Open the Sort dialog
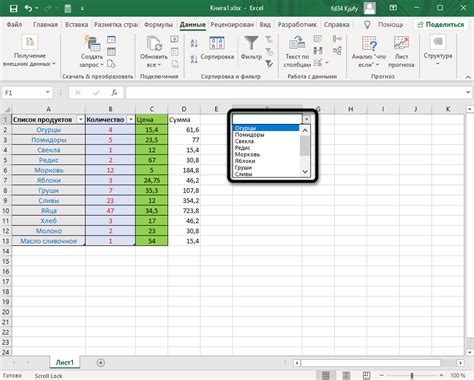This screenshot has height=380, width=474. point(217,48)
